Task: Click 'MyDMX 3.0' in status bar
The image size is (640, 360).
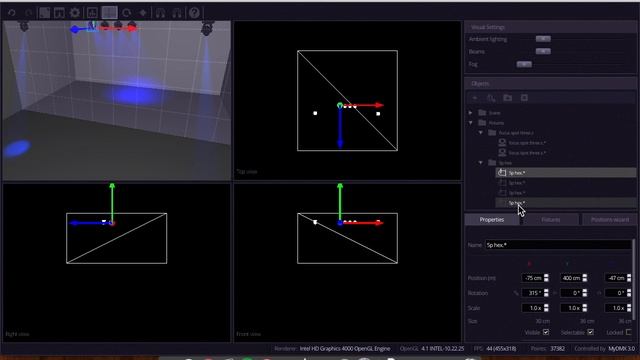Action: tap(622, 349)
